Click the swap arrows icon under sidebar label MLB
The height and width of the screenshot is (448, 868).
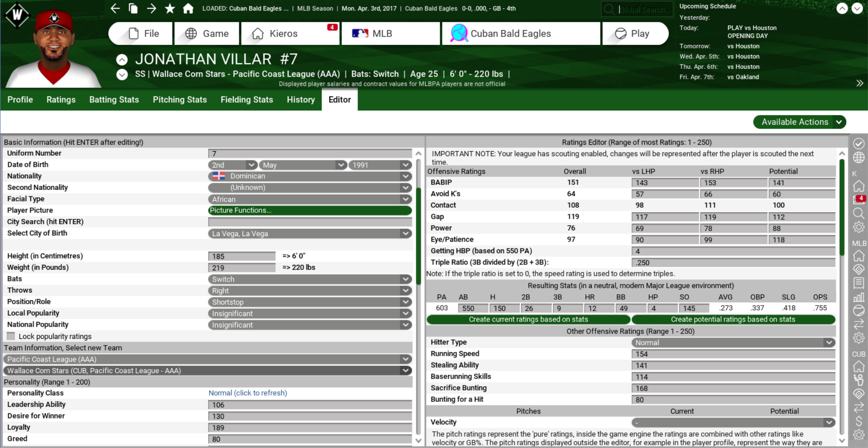click(x=859, y=324)
